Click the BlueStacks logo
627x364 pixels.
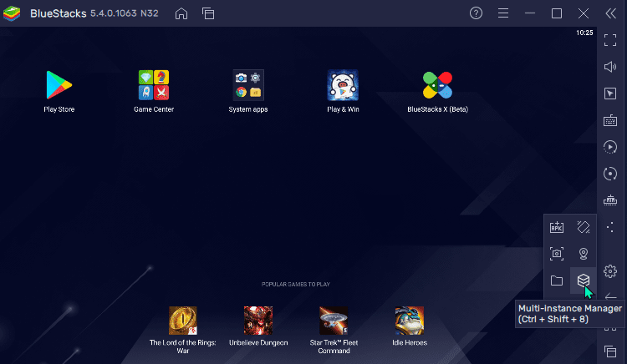click(12, 13)
